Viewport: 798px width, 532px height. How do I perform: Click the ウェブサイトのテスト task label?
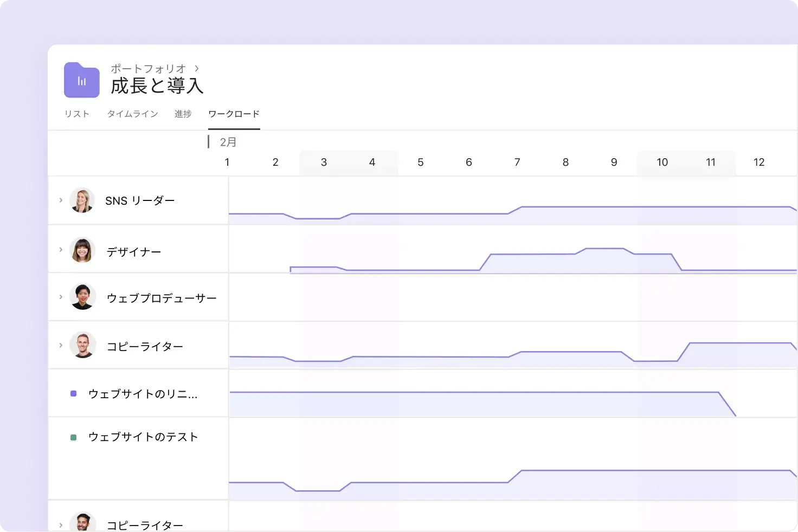143,437
